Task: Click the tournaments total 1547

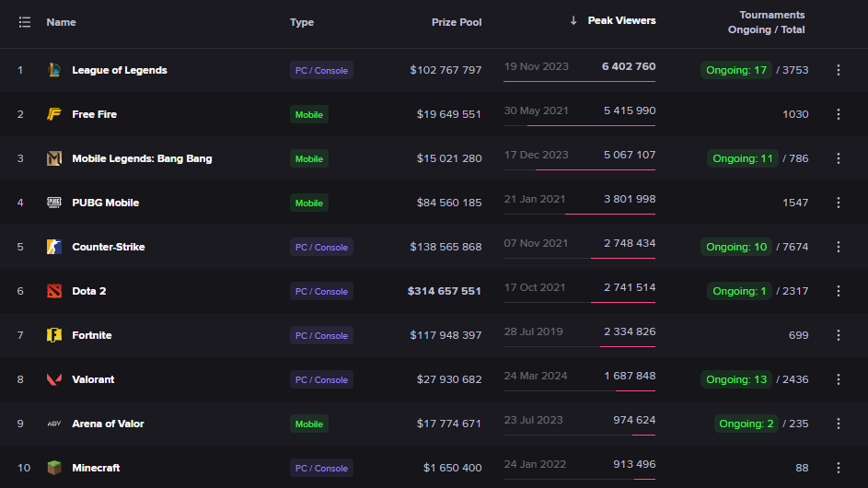Action: coord(795,203)
